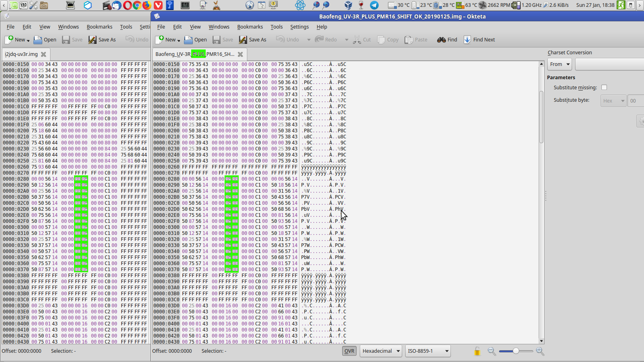The image size is (644, 362).
Task: Open a file via Okteta's Open button
Action: 195,39
